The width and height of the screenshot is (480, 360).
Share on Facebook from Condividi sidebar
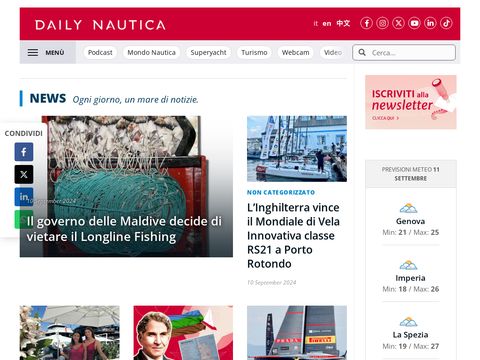point(24,152)
